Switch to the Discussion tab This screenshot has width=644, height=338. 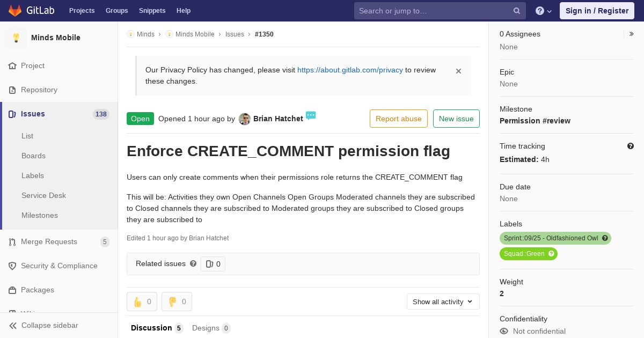coord(157,328)
